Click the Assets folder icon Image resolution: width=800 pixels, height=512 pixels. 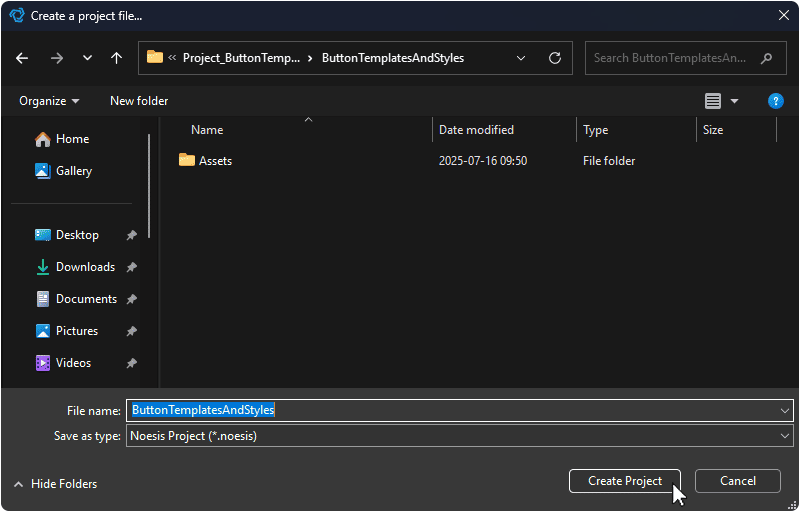187,160
